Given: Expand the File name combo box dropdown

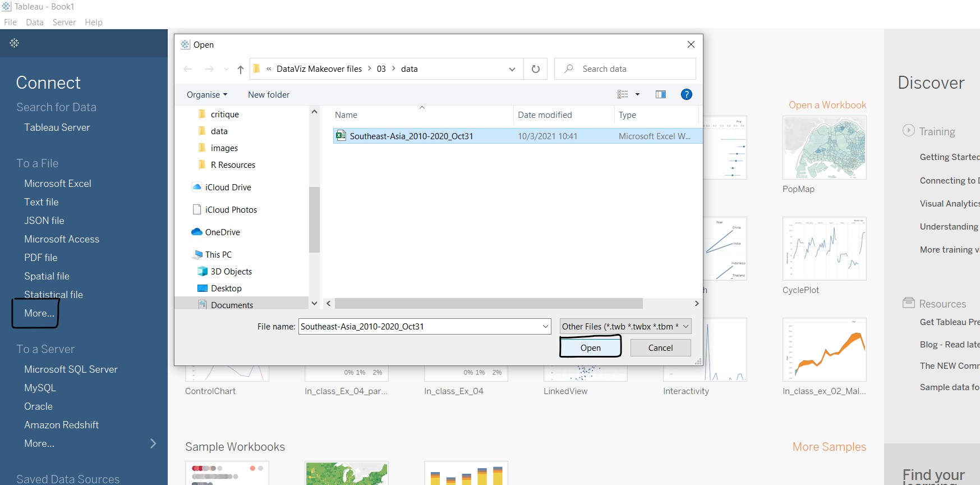Looking at the screenshot, I should [545, 326].
